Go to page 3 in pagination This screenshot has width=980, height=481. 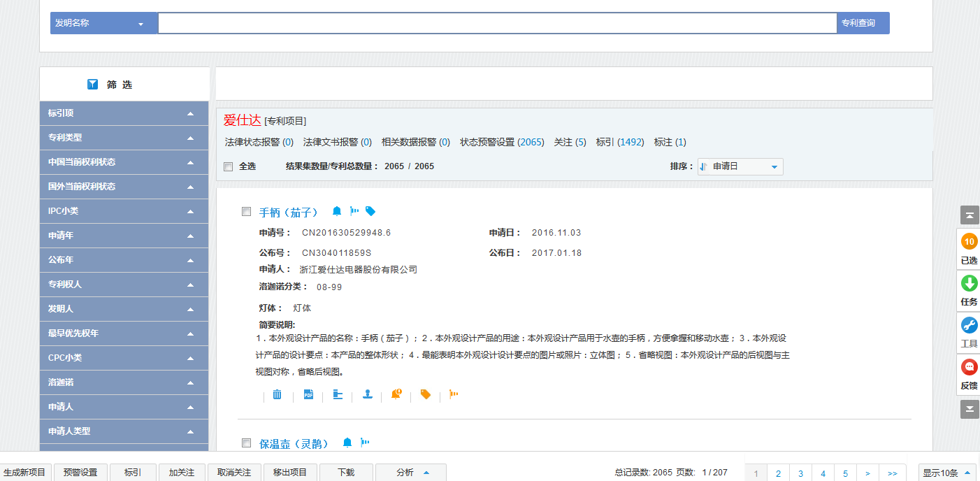click(800, 473)
